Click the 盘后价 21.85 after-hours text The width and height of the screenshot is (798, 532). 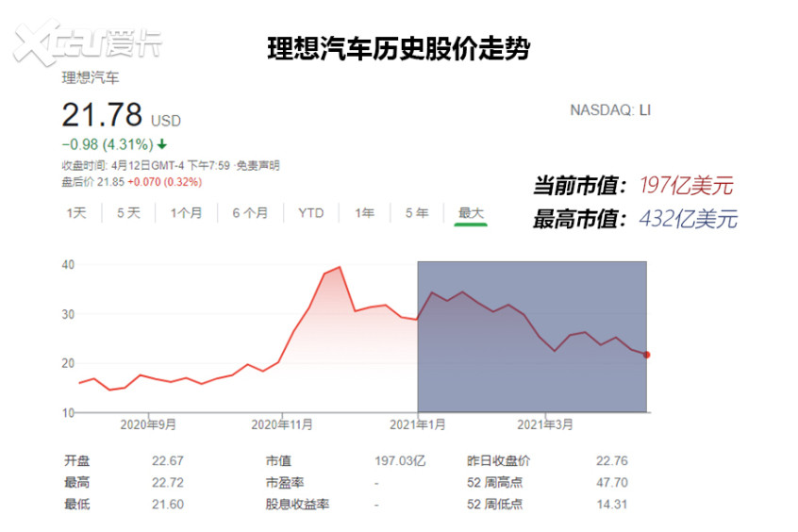pos(92,182)
